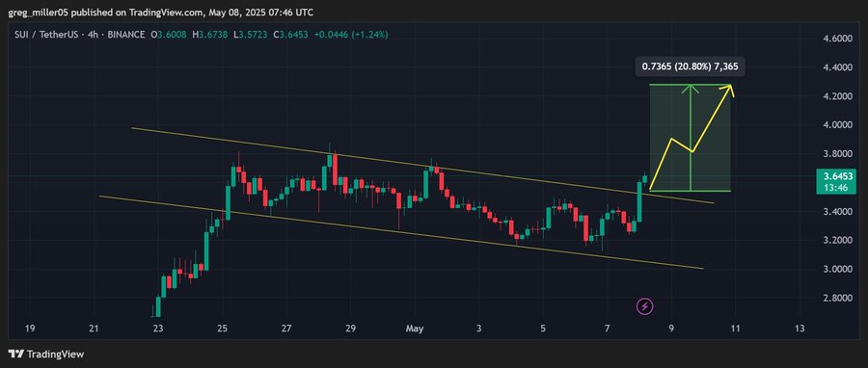This screenshot has width=868, height=368.
Task: Click the TradingView logo at bottom left
Action: coord(46,355)
